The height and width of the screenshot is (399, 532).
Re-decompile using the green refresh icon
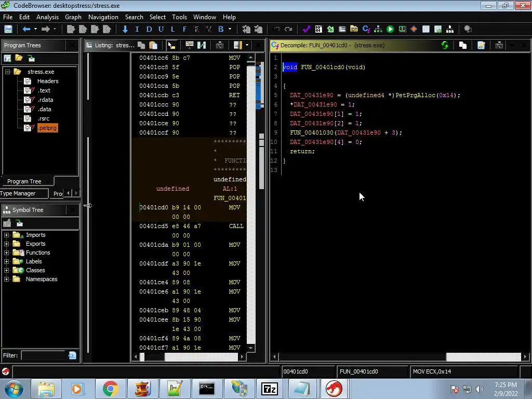pos(445,45)
